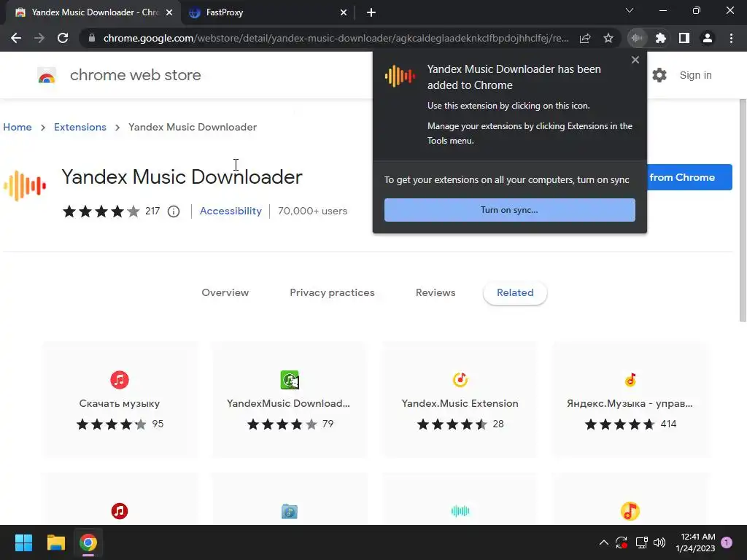
Task: Close the Yandex Music Downloader tab
Action: point(169,13)
